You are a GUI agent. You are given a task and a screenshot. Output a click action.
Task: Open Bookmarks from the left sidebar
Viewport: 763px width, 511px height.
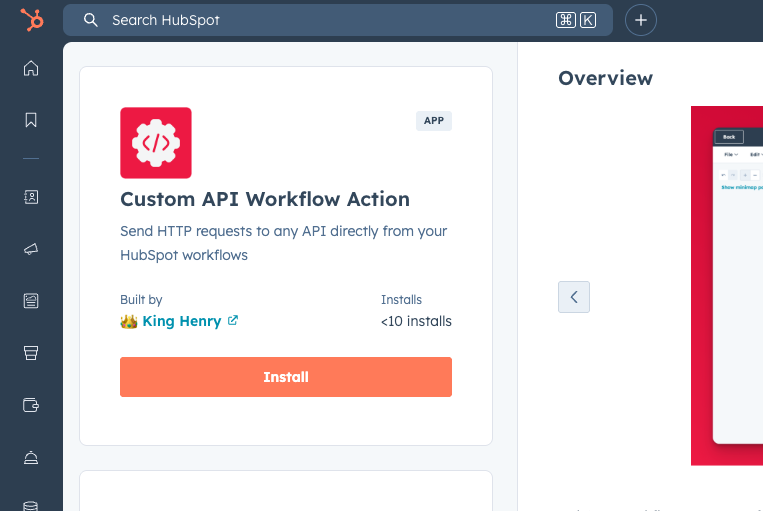click(31, 120)
